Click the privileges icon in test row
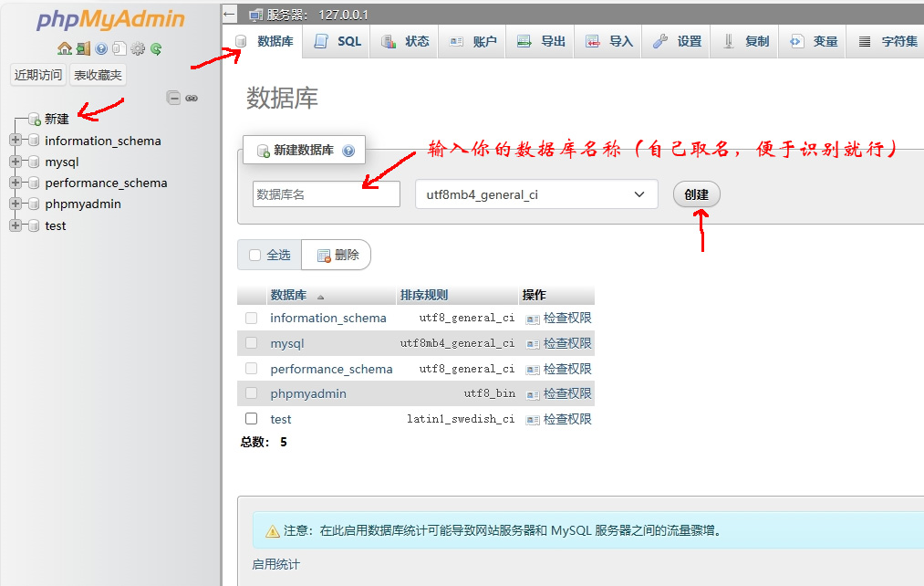924x586 pixels. pos(533,420)
